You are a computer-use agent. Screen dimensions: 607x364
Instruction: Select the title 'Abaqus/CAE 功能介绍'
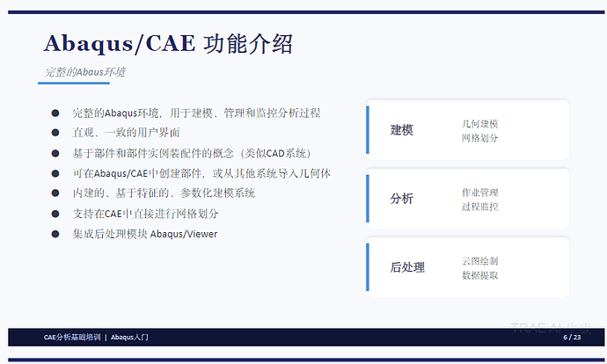click(x=168, y=43)
